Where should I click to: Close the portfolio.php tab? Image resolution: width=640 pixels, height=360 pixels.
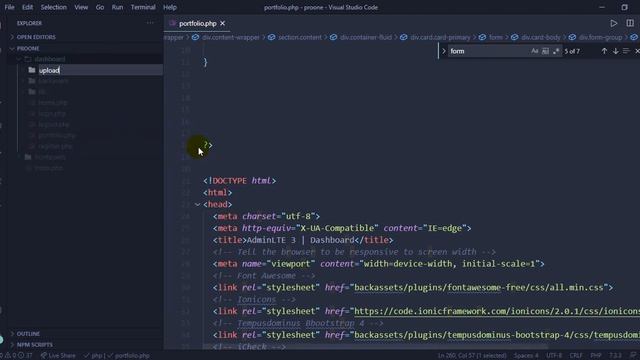tap(222, 24)
